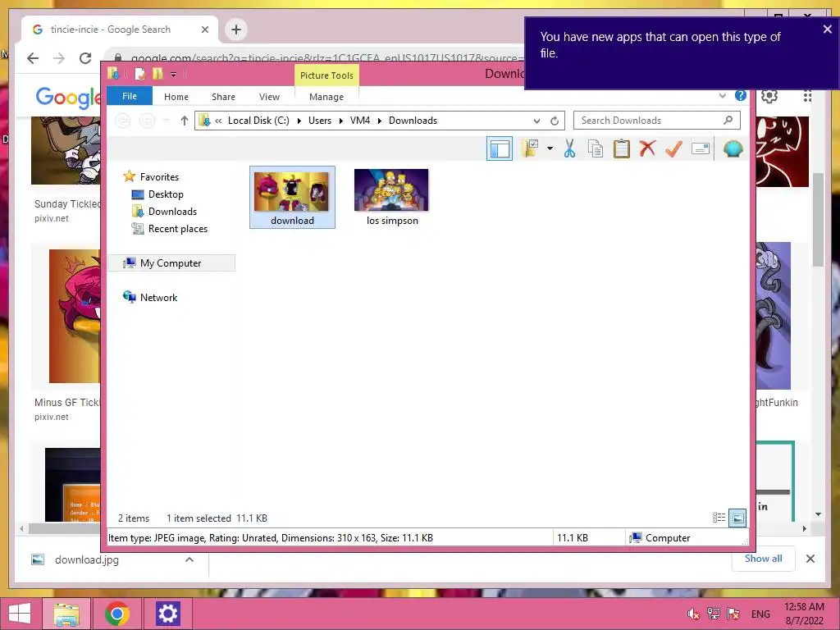This screenshot has height=630, width=840.
Task: Open the Customize Quick Access Toolbar dropdown
Action: (174, 75)
